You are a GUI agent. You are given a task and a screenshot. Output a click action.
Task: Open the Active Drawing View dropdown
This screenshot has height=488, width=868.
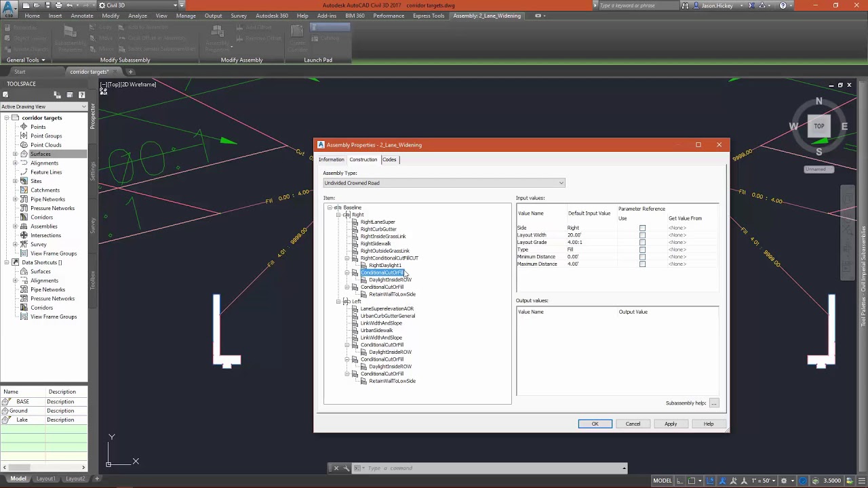coord(83,106)
